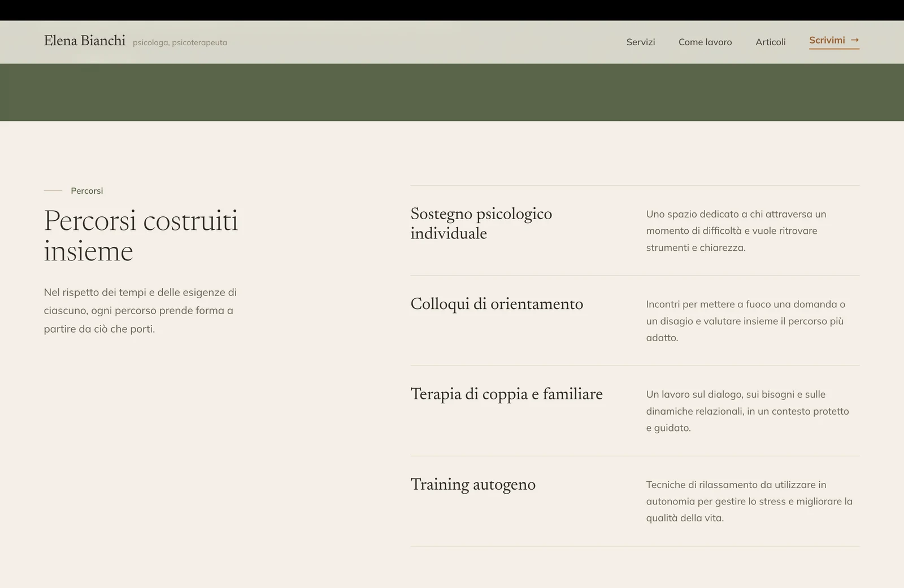Image resolution: width=904 pixels, height=588 pixels.
Task: Click the paragraph starting Nel rispetto dei tempi
Action: coord(140,311)
